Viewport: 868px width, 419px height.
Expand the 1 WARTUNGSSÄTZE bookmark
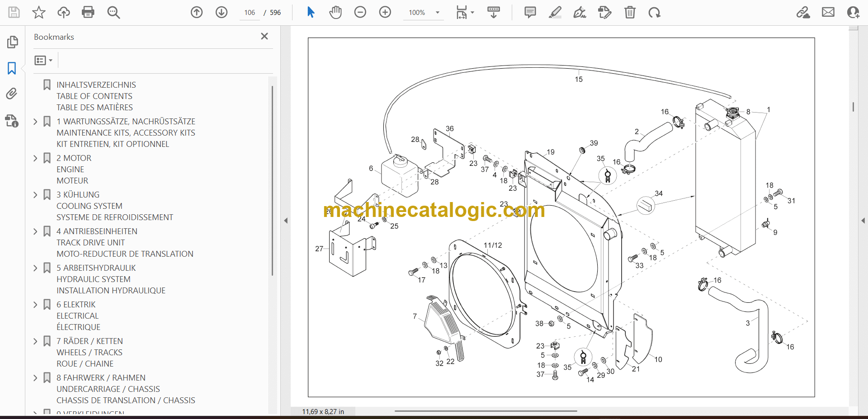[36, 122]
